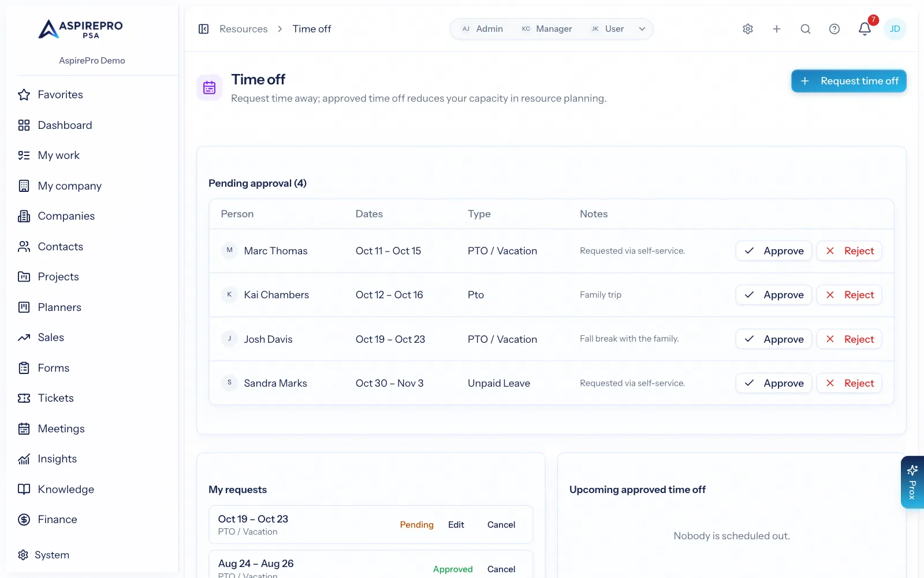Approve Marc Thomas's time off request
The width and height of the screenshot is (924, 578).
[774, 251]
